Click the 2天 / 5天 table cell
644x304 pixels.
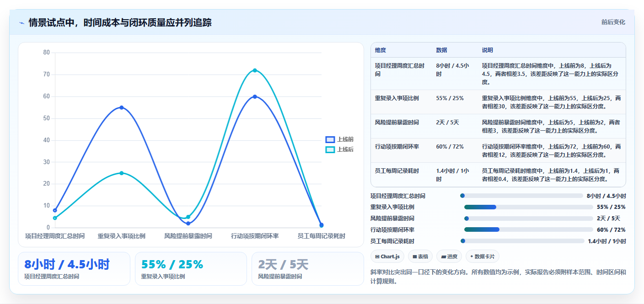coord(447,123)
